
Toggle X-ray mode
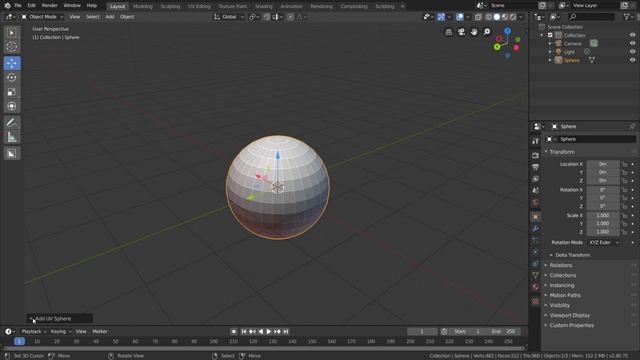point(478,17)
